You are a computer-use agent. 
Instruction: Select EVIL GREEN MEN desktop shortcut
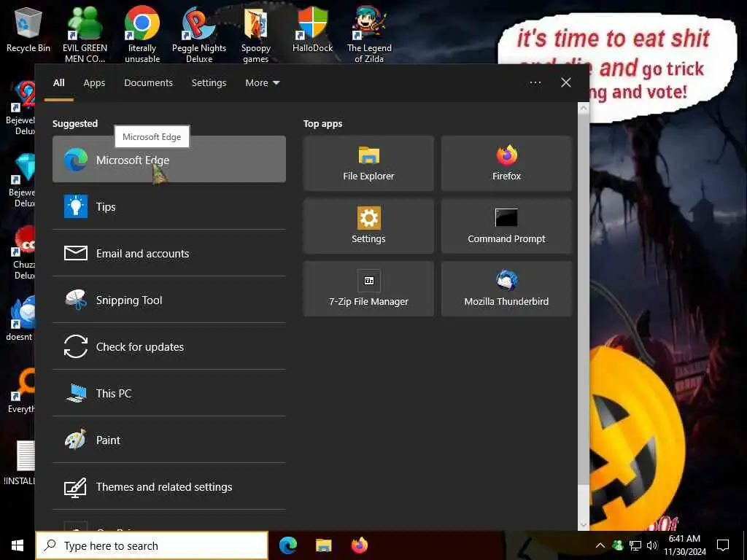coord(85,34)
